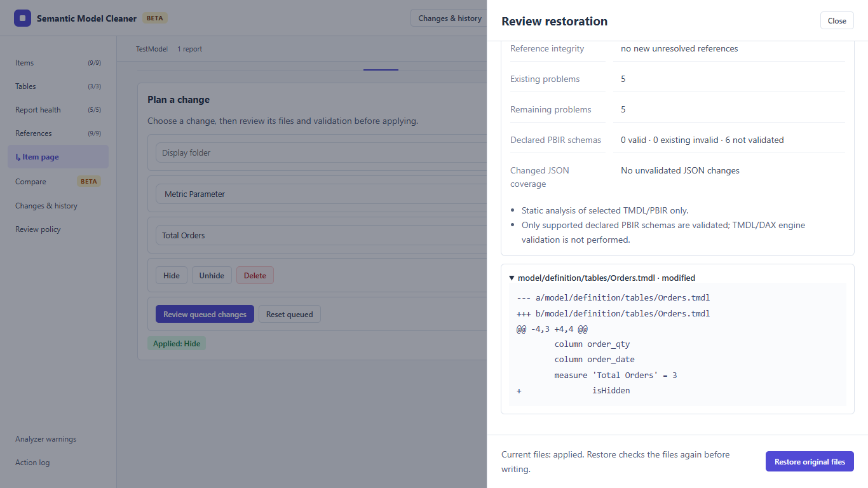Click the Display folder input field
Screen dimensions: 868x488
click(321, 152)
